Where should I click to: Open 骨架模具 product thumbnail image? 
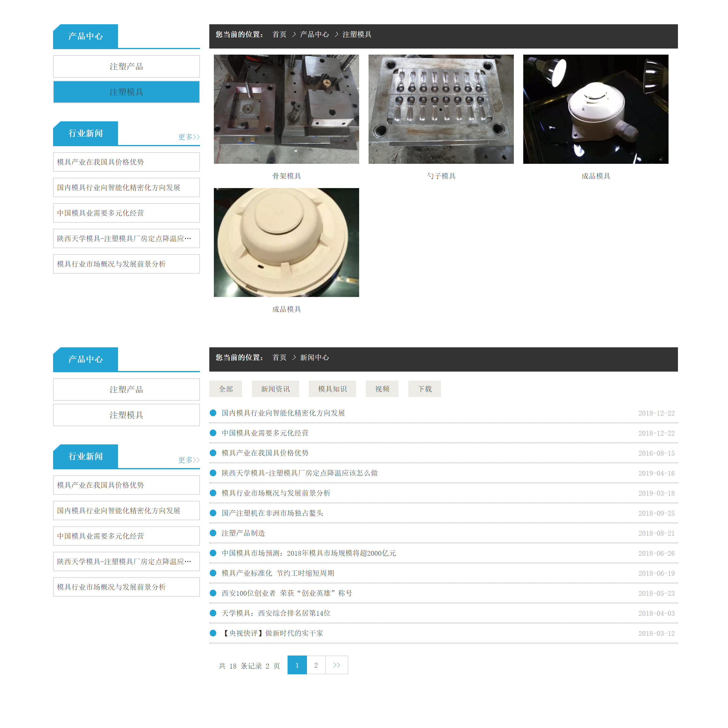click(286, 109)
